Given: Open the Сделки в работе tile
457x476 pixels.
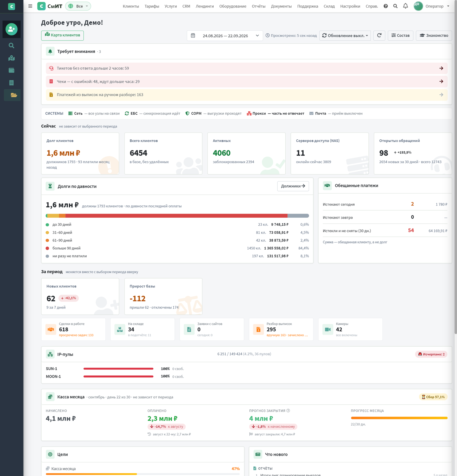Looking at the screenshot, I should (x=73, y=329).
